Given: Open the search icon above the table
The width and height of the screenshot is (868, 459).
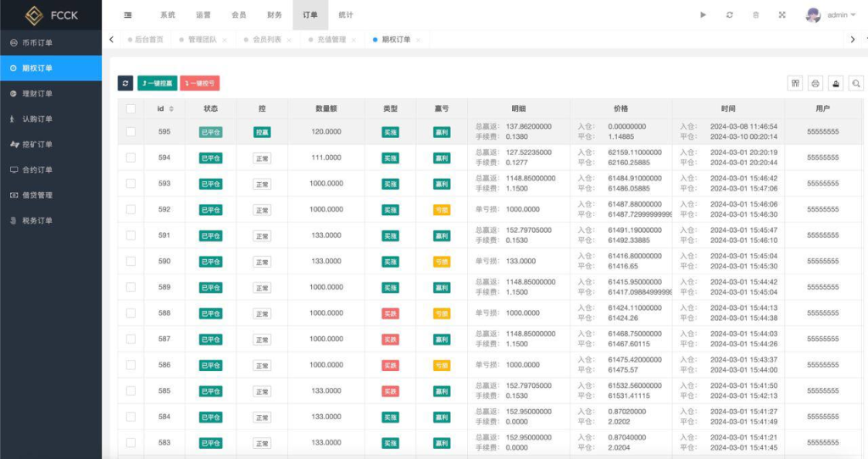Looking at the screenshot, I should click(x=856, y=84).
